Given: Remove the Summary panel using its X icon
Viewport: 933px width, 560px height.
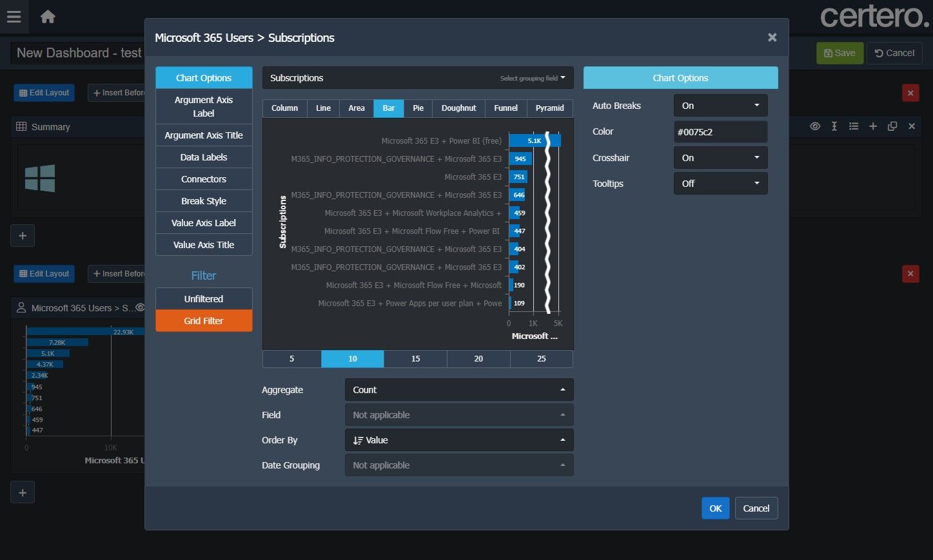Looking at the screenshot, I should (912, 126).
